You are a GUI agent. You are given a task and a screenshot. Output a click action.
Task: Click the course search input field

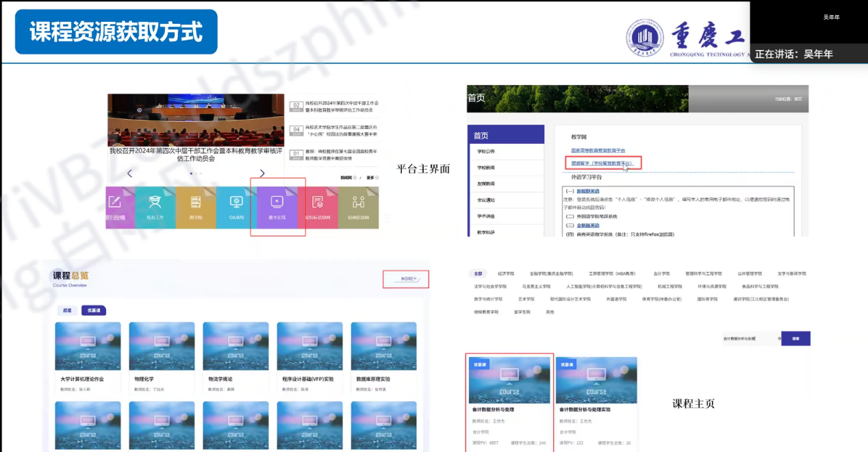click(x=751, y=338)
